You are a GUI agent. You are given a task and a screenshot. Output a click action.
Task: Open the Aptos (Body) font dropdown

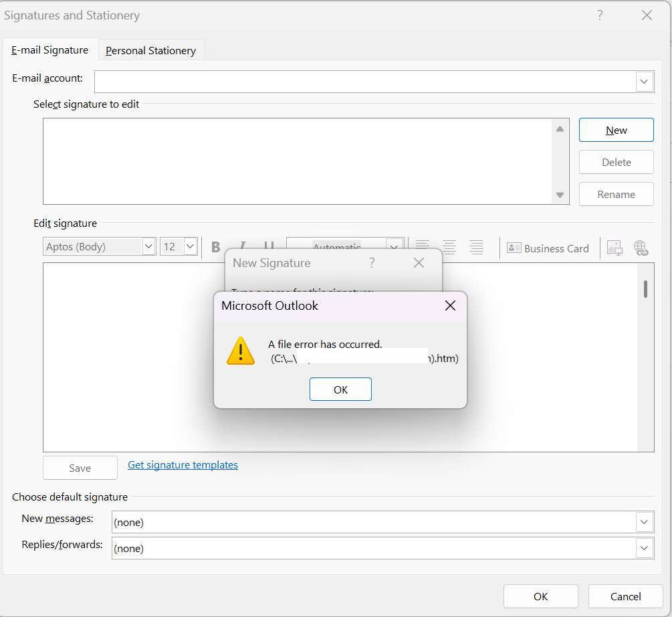[148, 246]
